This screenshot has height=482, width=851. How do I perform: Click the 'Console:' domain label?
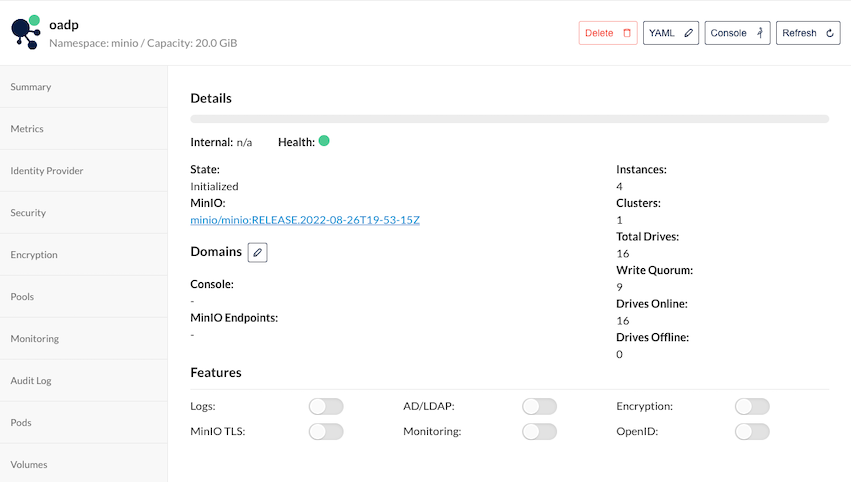click(212, 284)
